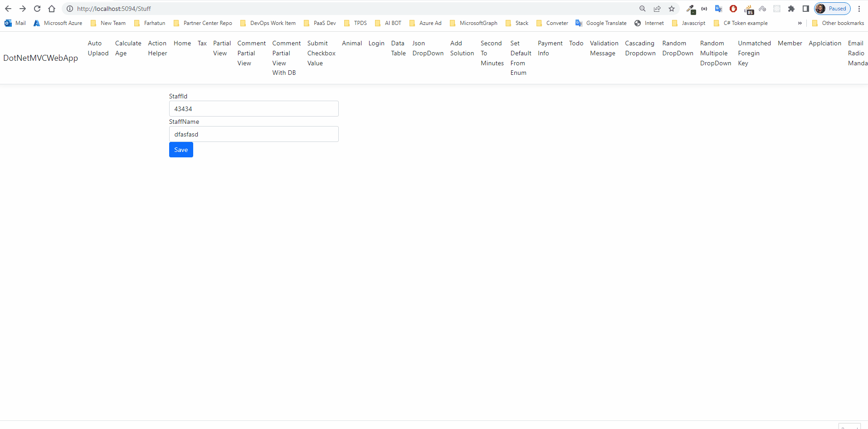This screenshot has width=868, height=429.
Task: Open the ColorZilla eyedropper extension
Action: (690, 9)
